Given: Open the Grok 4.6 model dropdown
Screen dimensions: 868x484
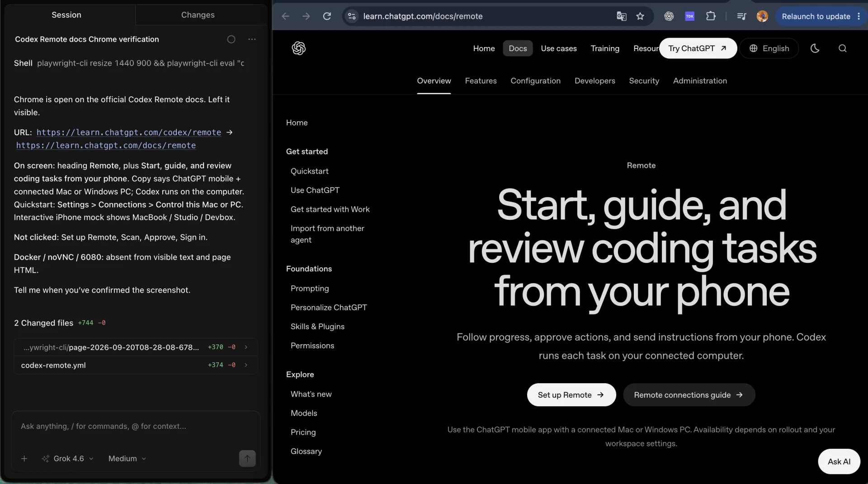Looking at the screenshot, I should click(68, 459).
